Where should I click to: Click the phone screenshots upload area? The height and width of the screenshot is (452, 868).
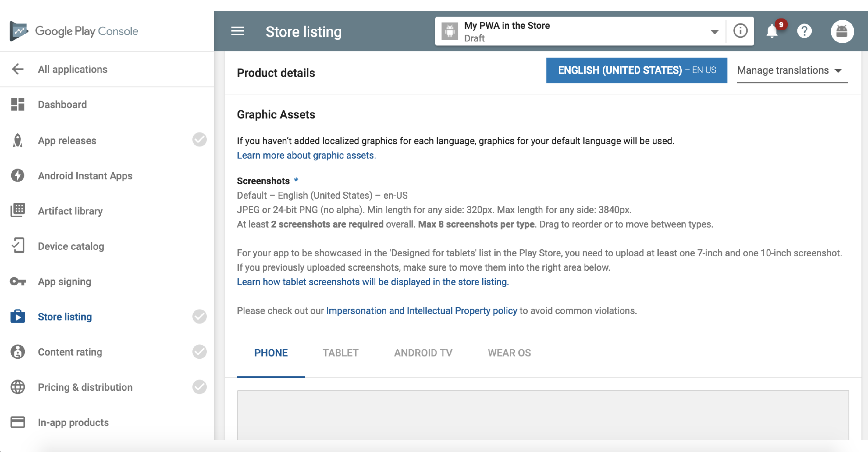click(542, 415)
